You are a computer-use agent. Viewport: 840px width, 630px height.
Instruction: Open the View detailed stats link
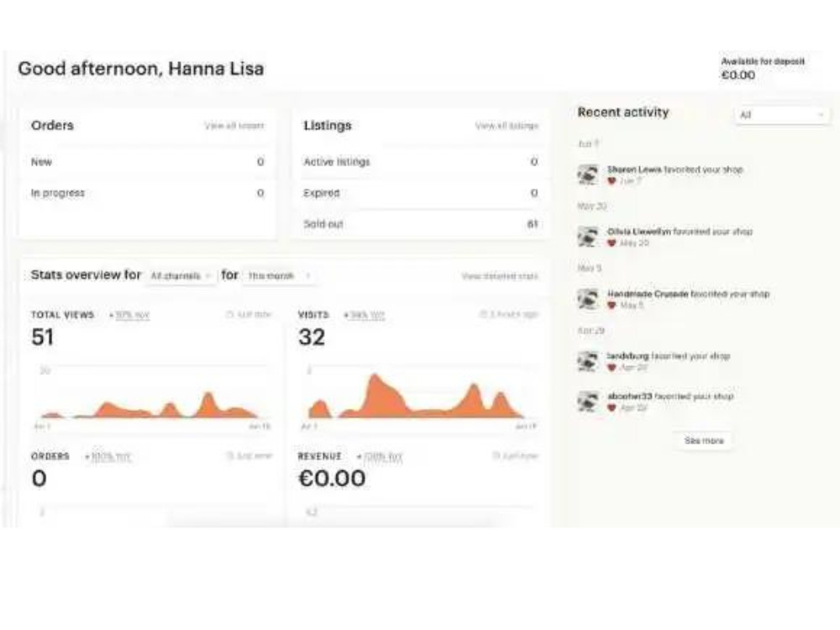500,276
